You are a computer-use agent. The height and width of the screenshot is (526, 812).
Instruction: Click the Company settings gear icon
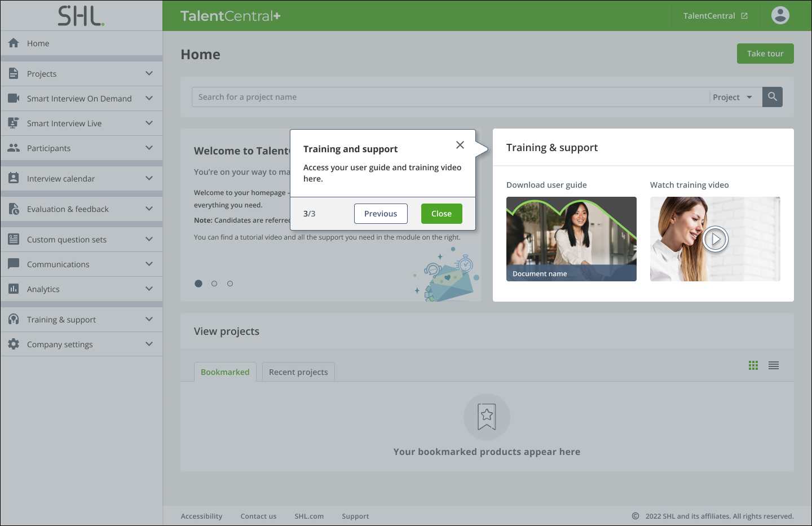(x=14, y=344)
